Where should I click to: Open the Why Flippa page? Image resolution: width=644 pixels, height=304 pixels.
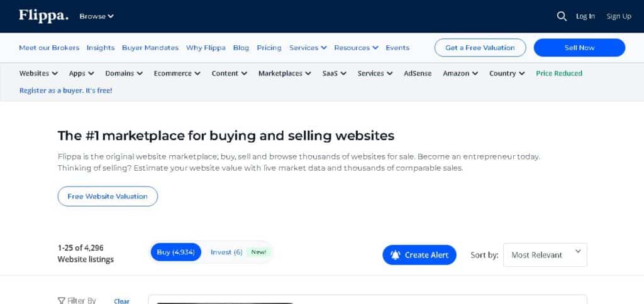206,48
